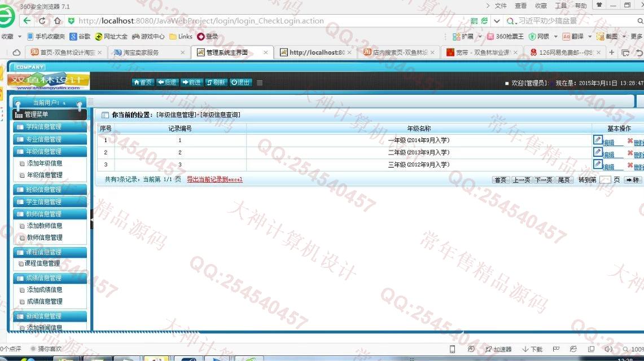Open the 扩展 dropdown

[x=480, y=37]
